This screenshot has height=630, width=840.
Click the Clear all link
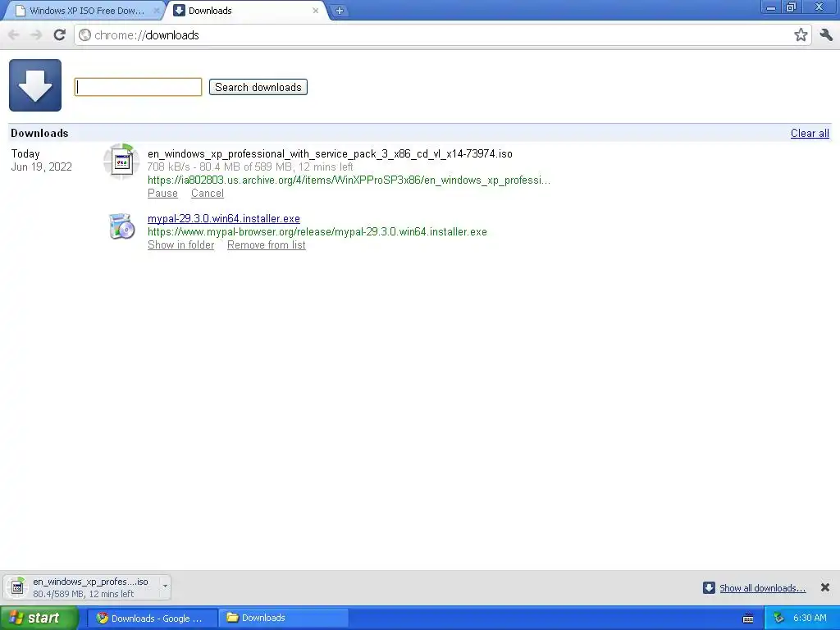pyautogui.click(x=810, y=134)
